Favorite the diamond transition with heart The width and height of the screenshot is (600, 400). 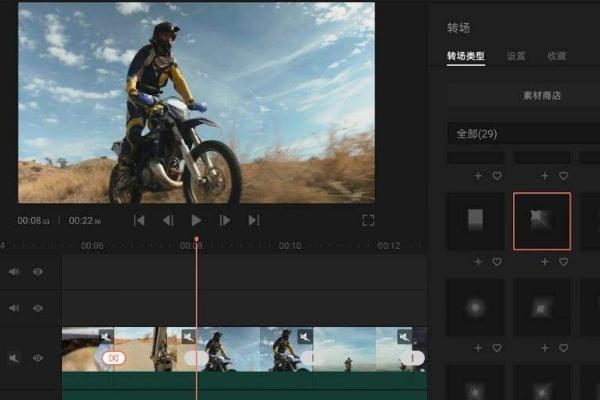(563, 348)
